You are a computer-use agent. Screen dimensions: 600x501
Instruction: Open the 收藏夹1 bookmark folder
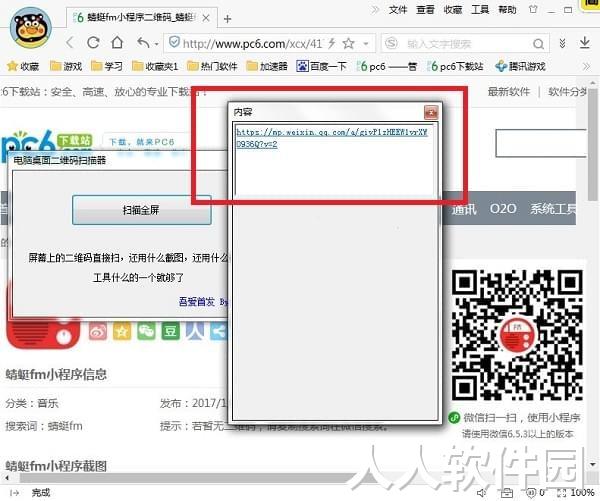coord(155,67)
